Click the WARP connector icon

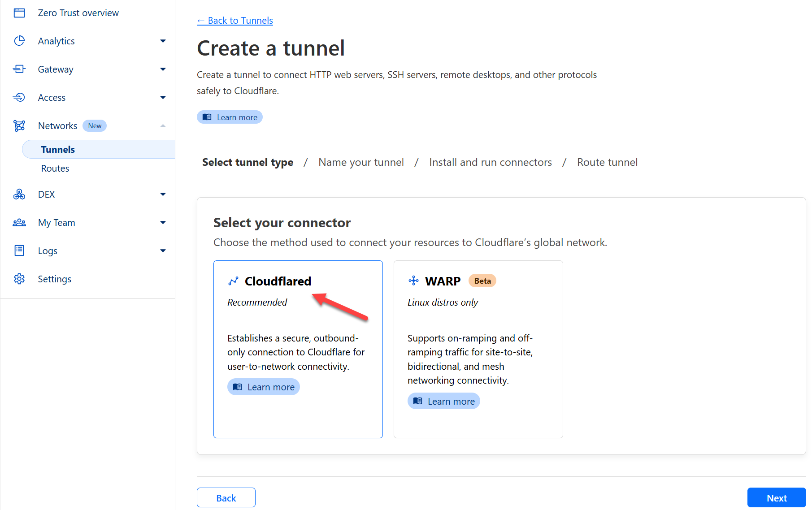[x=413, y=281]
